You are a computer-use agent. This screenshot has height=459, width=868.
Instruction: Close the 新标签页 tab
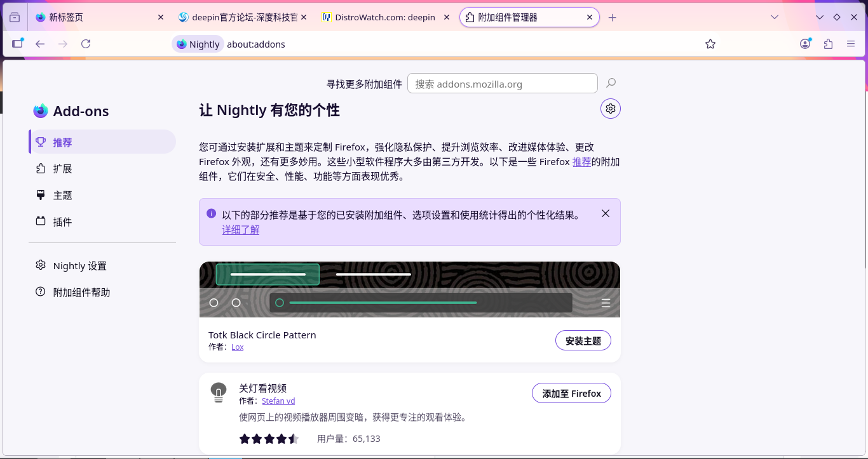click(161, 18)
